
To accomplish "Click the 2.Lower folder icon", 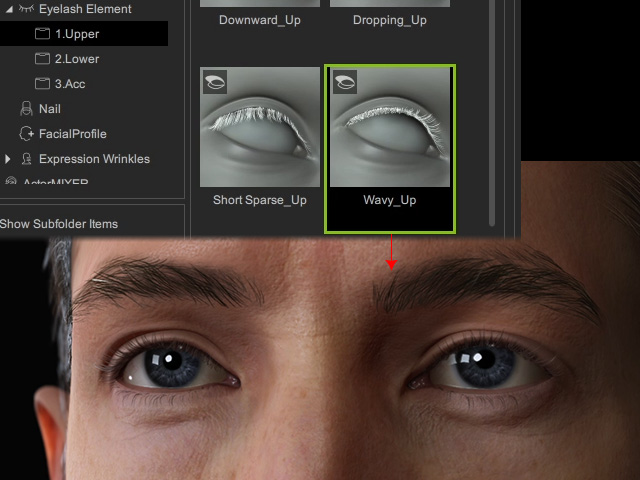I will click(x=42, y=59).
